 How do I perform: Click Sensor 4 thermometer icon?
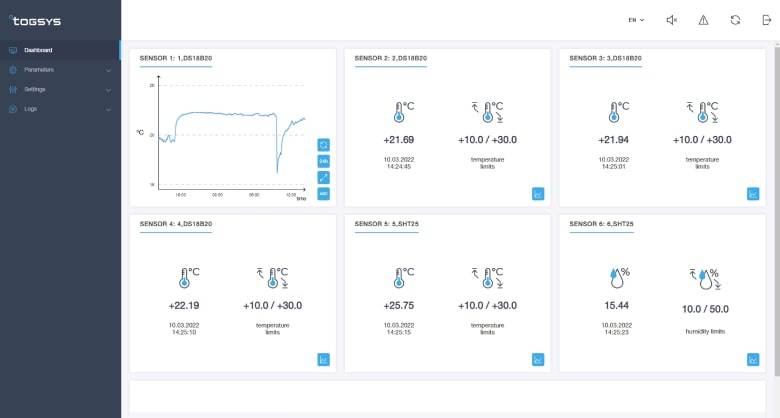[x=189, y=278]
